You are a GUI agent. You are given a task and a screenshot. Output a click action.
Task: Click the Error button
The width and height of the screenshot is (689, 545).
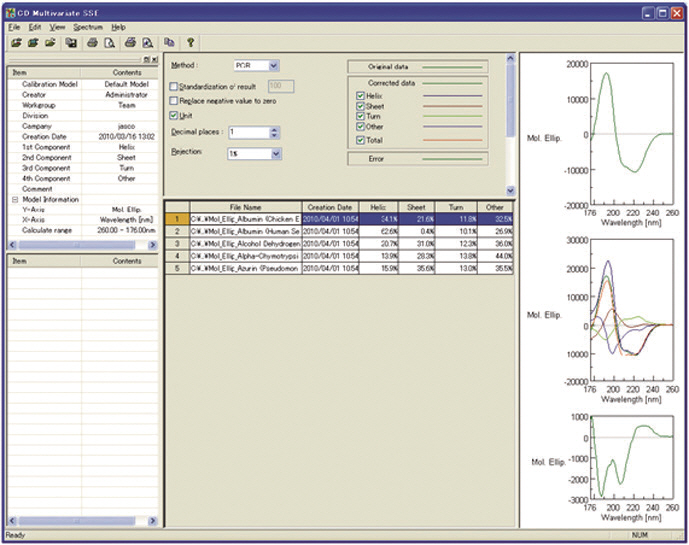coord(417,158)
